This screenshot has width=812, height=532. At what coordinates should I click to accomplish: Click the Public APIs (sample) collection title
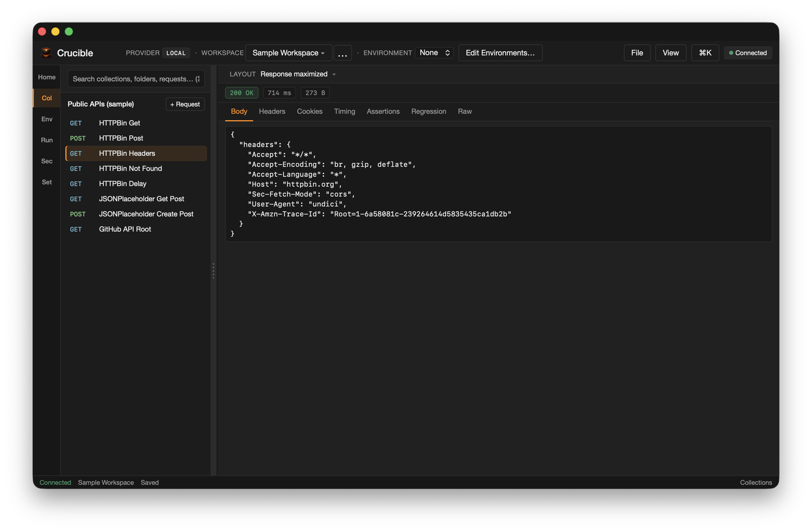(x=101, y=104)
